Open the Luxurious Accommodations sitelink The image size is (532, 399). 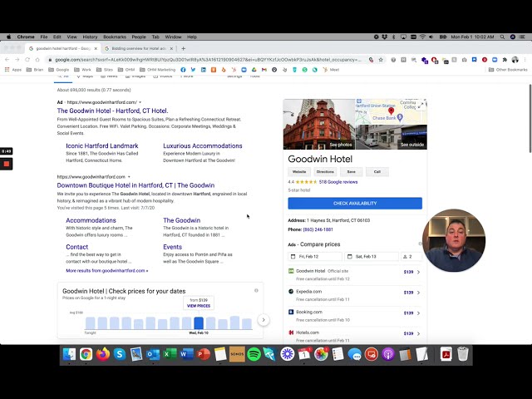coord(203,146)
